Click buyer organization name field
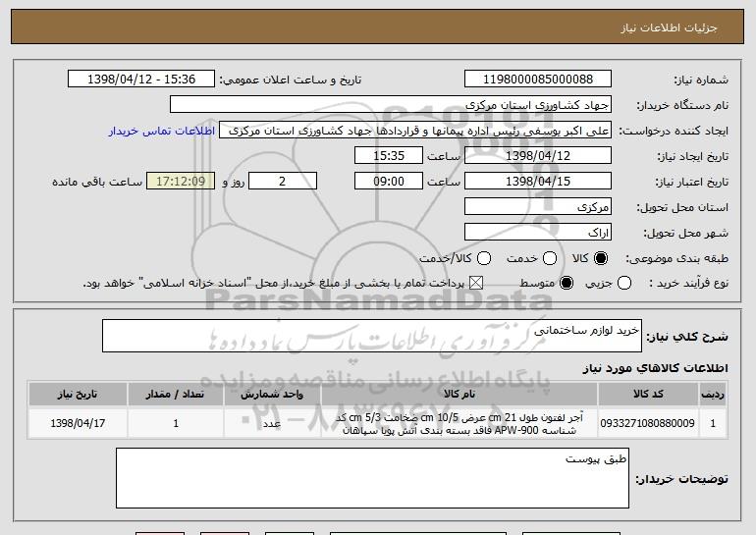 coord(391,105)
